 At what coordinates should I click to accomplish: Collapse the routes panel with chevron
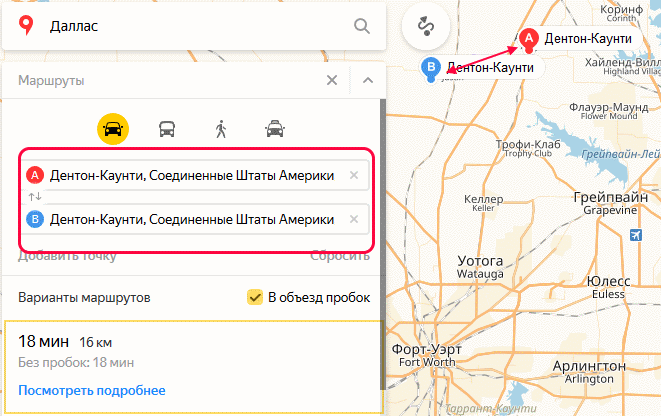coord(367,80)
